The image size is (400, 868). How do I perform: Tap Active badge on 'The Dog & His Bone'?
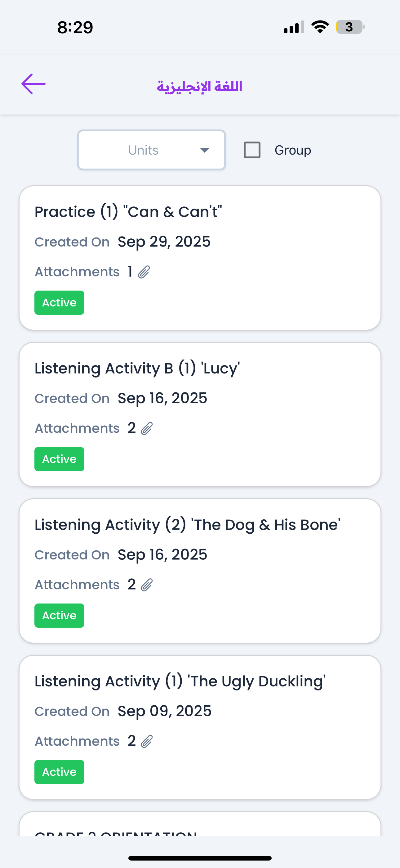click(59, 615)
